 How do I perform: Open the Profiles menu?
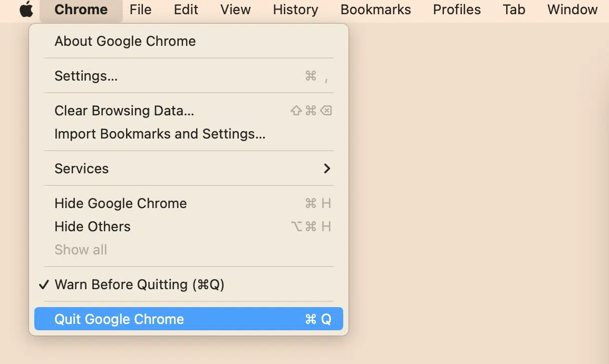(457, 9)
